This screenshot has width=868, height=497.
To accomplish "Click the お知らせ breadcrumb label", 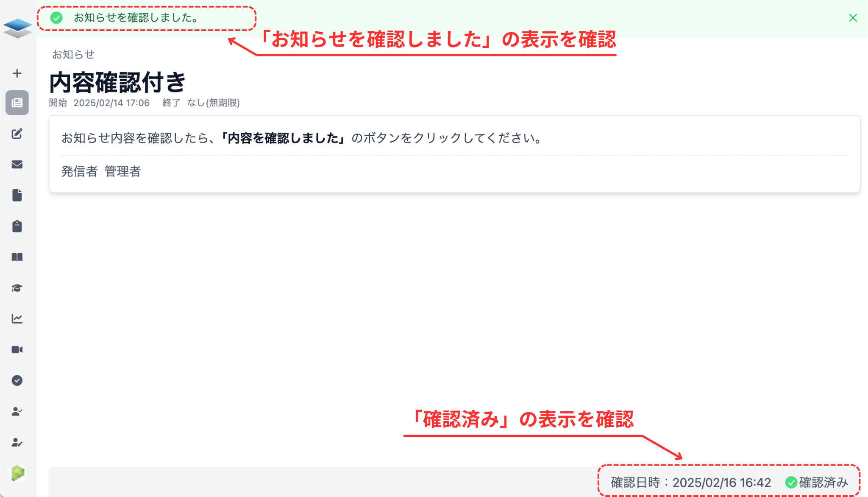I will 73,54.
